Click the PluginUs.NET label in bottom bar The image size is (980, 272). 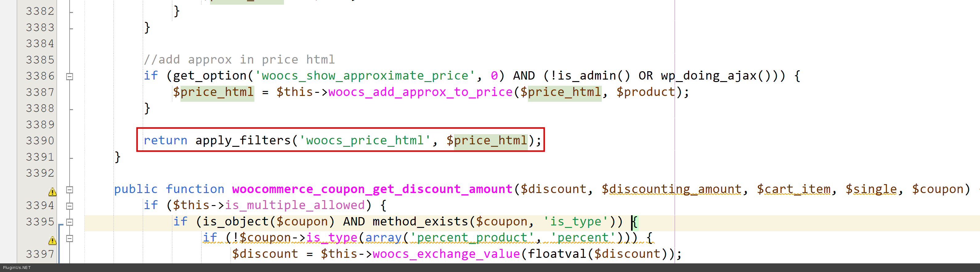[17, 267]
